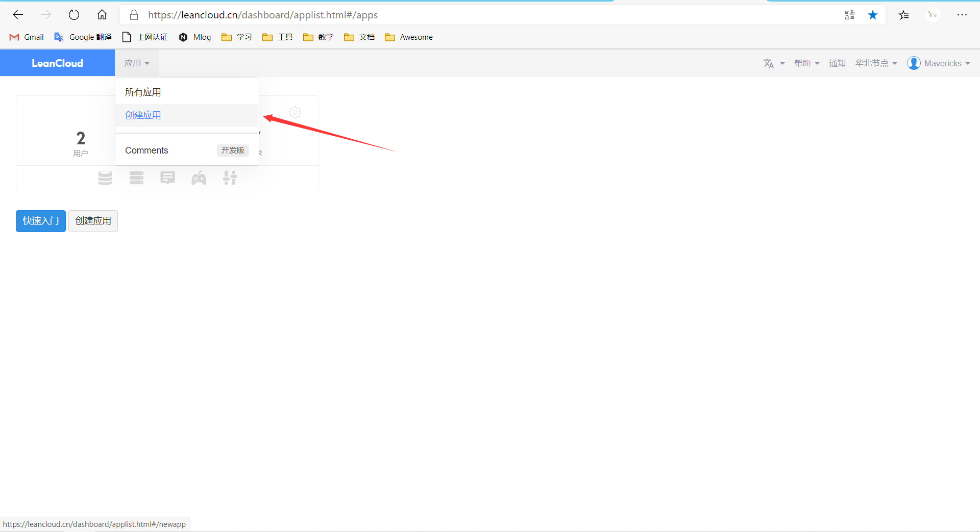Screen dimensions: 980x532
Task: Go back with the browser back arrow
Action: pos(18,15)
